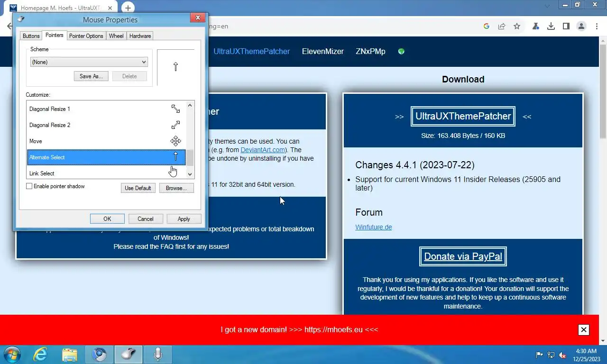Open the DeviantArt.com link

point(263,150)
